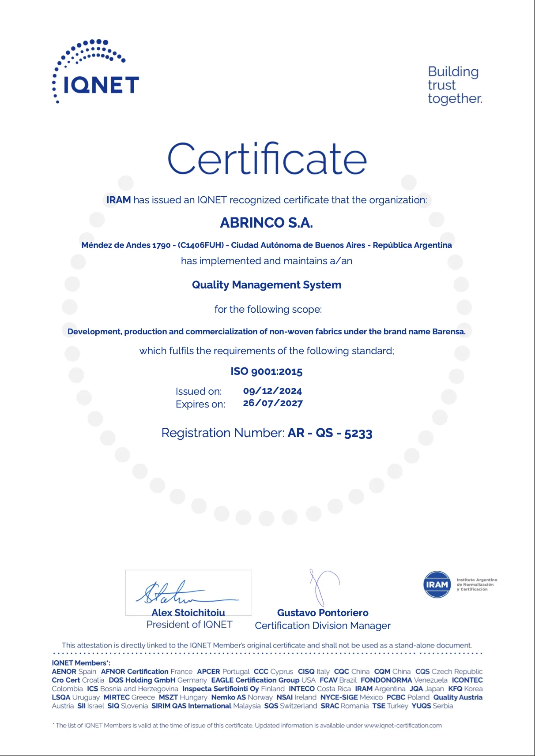Click 'DQS Holding GmbH' member entry

[x=142, y=680]
